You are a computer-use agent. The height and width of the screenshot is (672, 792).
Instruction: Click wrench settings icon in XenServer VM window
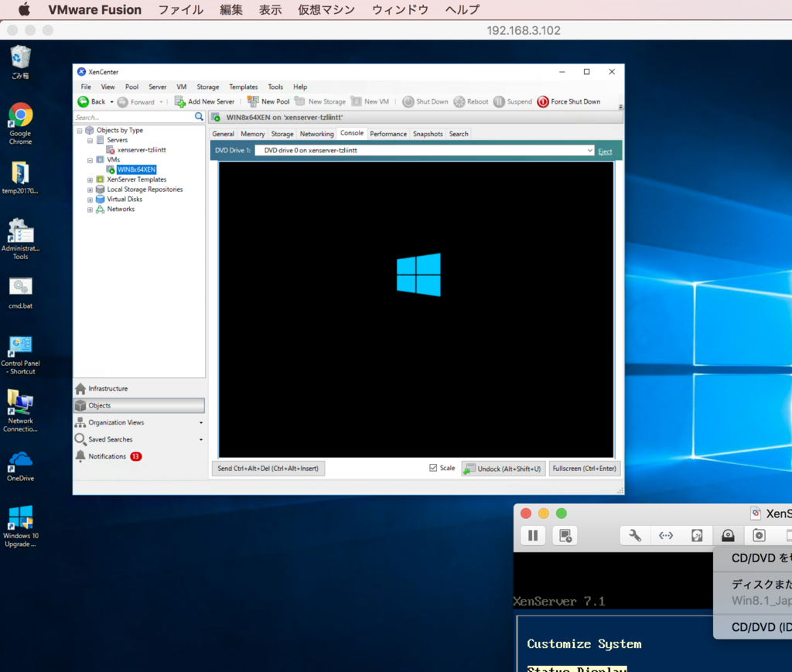click(635, 535)
